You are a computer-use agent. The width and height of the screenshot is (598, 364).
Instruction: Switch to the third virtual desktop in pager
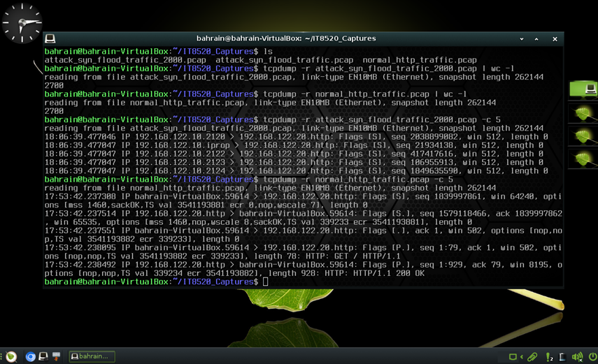(x=583, y=136)
